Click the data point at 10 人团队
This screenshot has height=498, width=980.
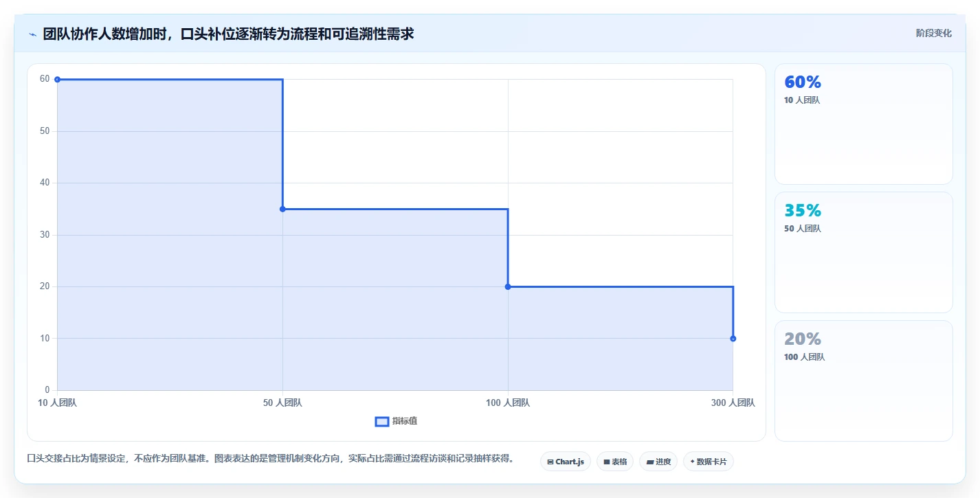pyautogui.click(x=57, y=80)
